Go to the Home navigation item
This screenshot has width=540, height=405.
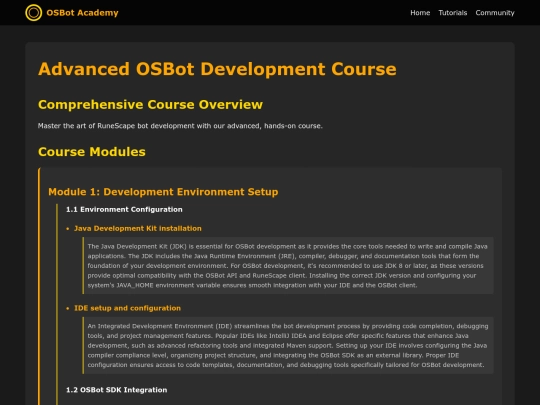click(420, 13)
